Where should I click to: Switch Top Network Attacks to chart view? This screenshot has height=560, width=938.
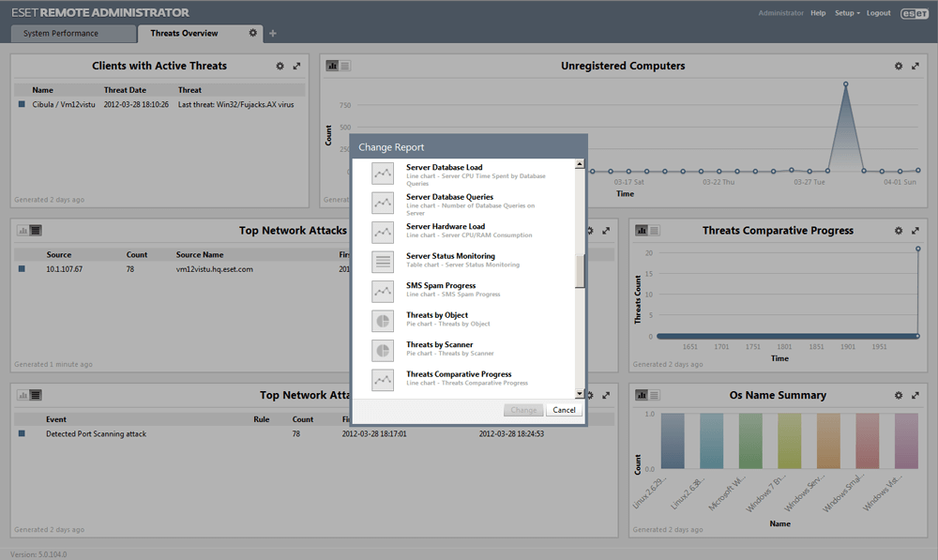click(x=23, y=231)
